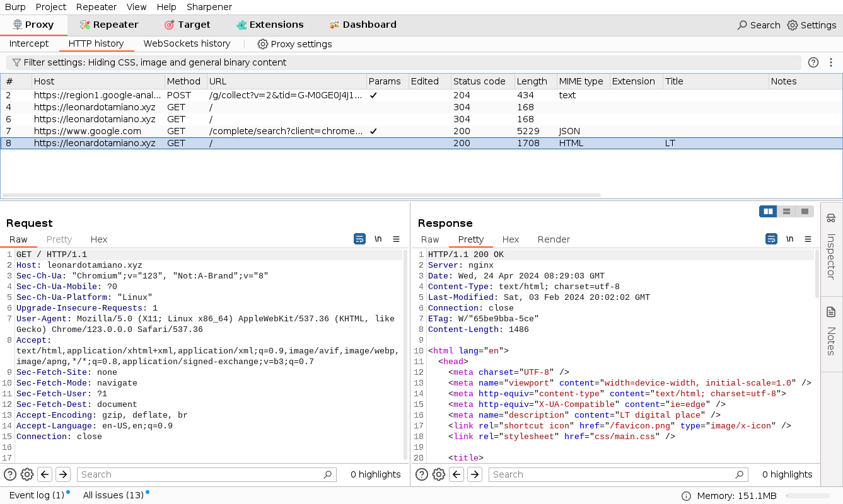Screen dimensions: 843x504
Task: Open the Sharpener menu
Action: pyautogui.click(x=209, y=7)
